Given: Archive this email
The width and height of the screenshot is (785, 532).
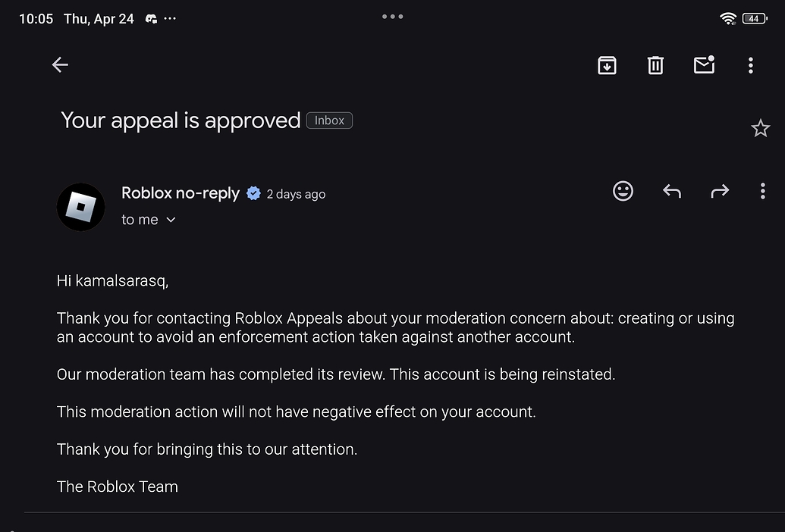Looking at the screenshot, I should pyautogui.click(x=607, y=65).
